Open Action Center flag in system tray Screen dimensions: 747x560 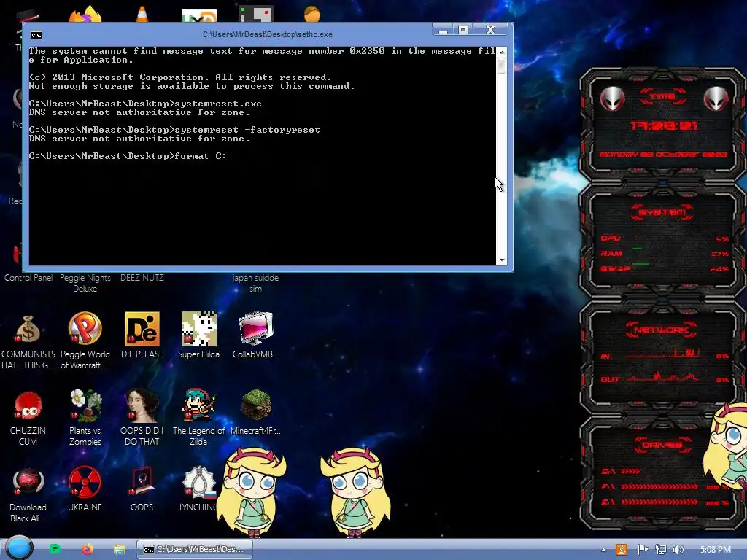[643, 550]
